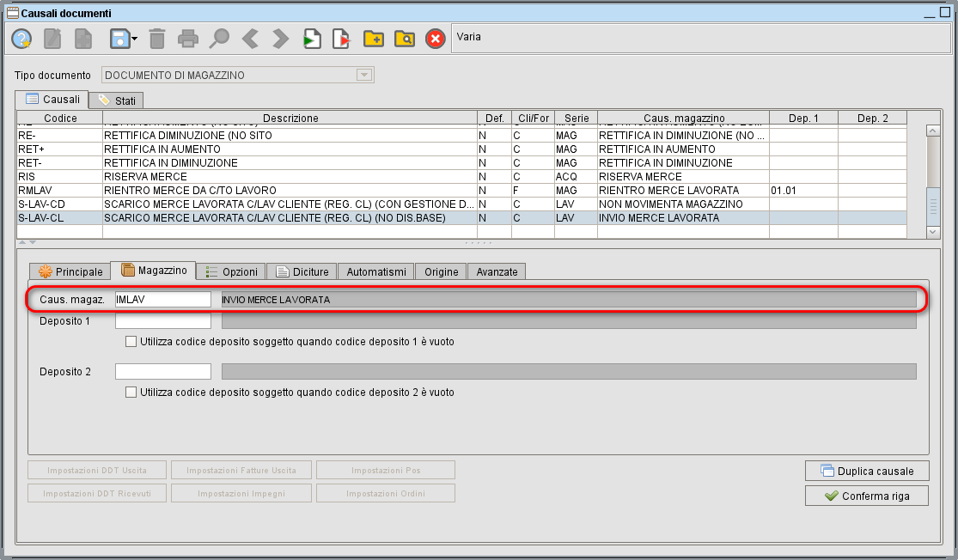Click the red X cancel icon

pyautogui.click(x=436, y=39)
